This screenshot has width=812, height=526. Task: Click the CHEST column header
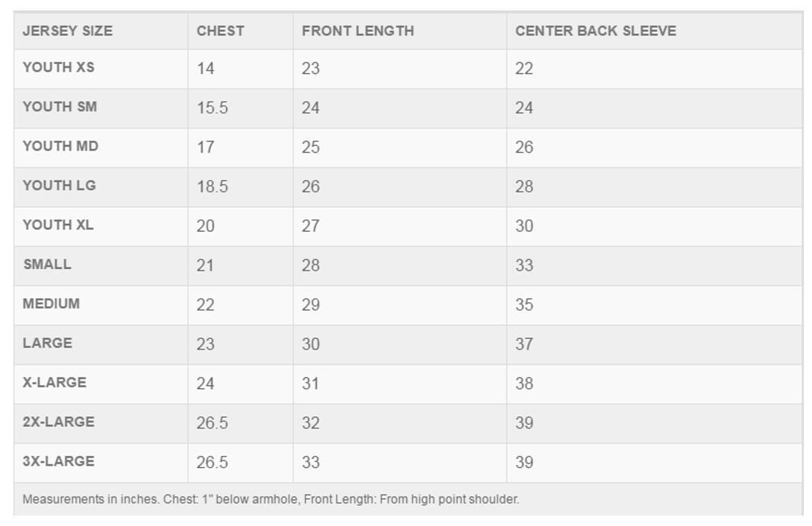click(220, 31)
